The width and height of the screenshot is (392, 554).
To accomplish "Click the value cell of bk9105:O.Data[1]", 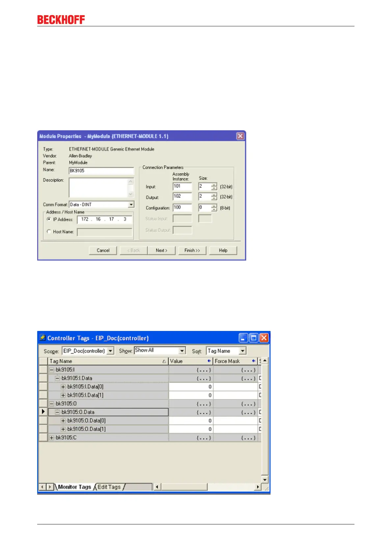I will click(191, 429).
